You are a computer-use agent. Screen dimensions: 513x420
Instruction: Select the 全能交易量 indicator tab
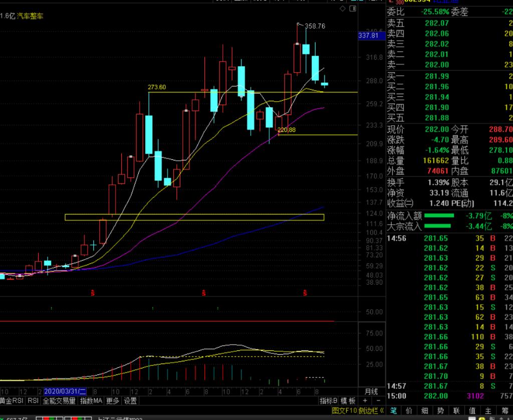click(59, 401)
